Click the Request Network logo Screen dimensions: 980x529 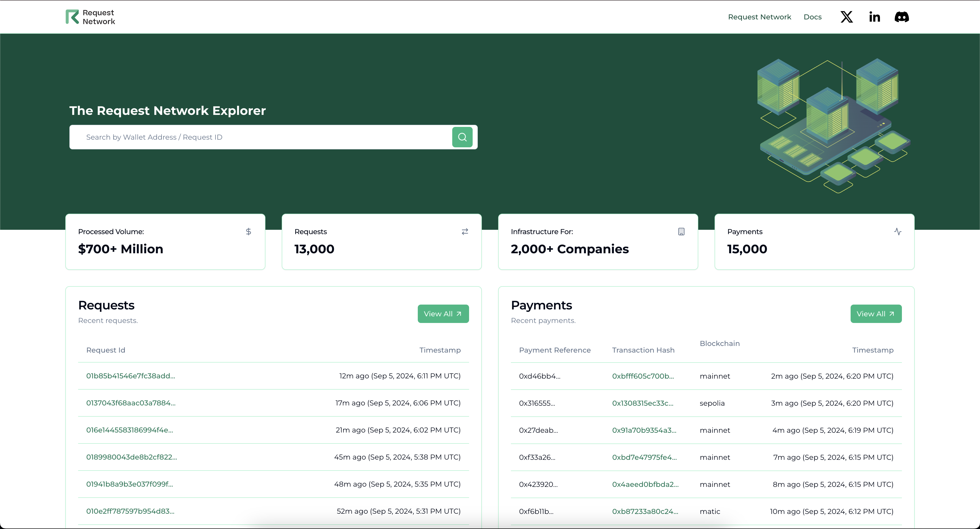90,17
